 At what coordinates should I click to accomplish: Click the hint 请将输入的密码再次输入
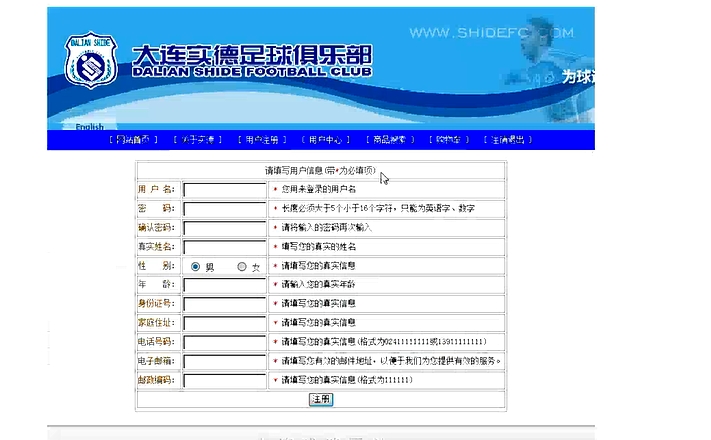326,227
